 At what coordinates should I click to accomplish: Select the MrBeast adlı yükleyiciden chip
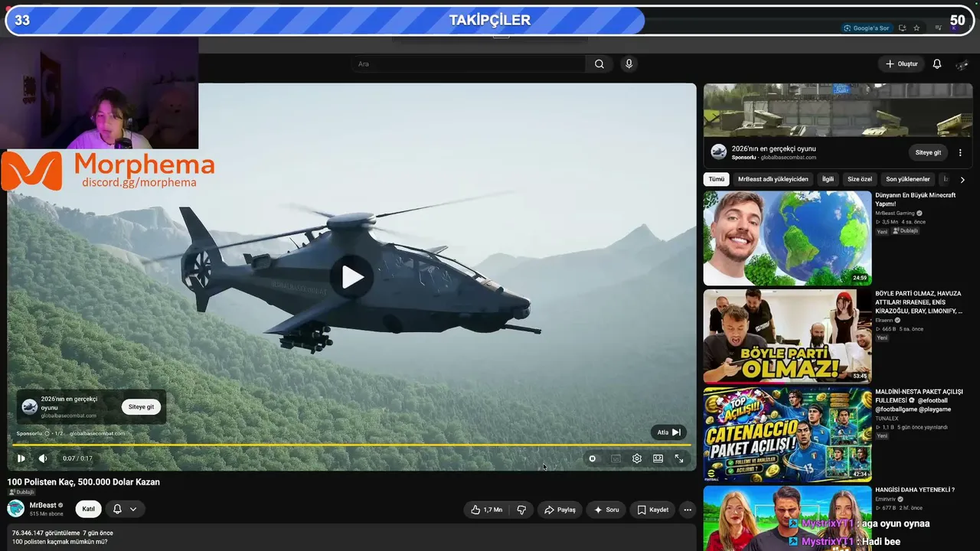773,179
